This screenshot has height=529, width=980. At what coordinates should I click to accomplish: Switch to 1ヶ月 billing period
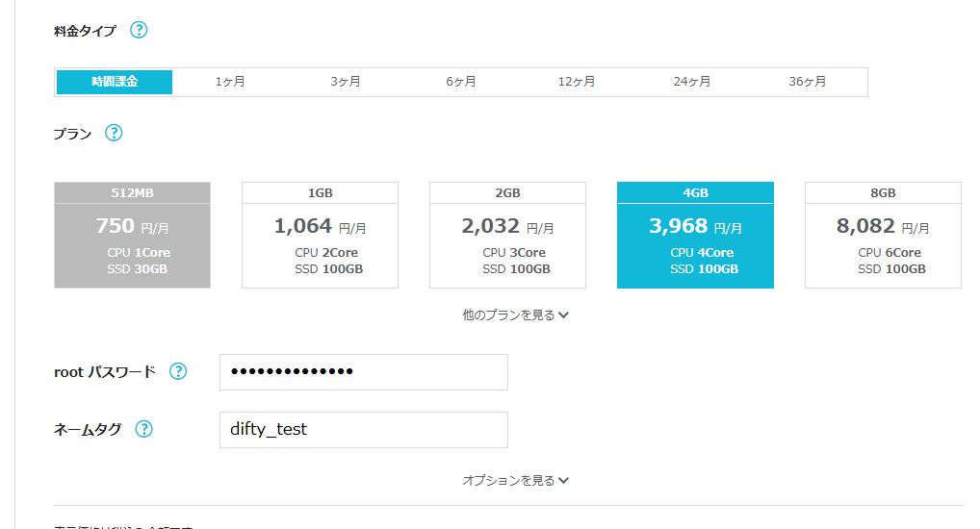pos(230,82)
